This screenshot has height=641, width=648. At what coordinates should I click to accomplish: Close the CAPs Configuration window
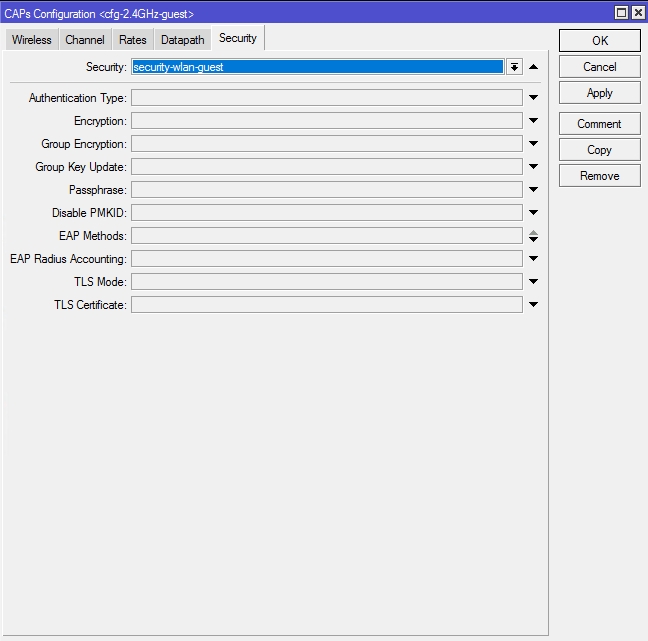[x=638, y=13]
